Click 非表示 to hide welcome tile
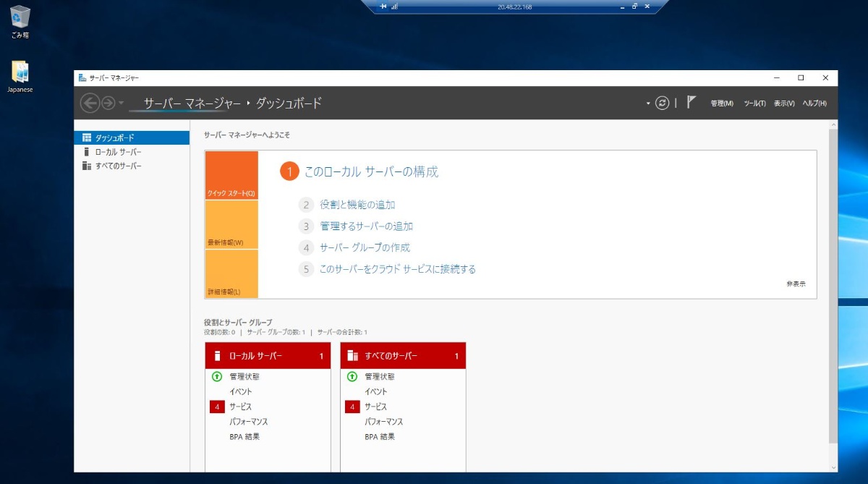 796,284
